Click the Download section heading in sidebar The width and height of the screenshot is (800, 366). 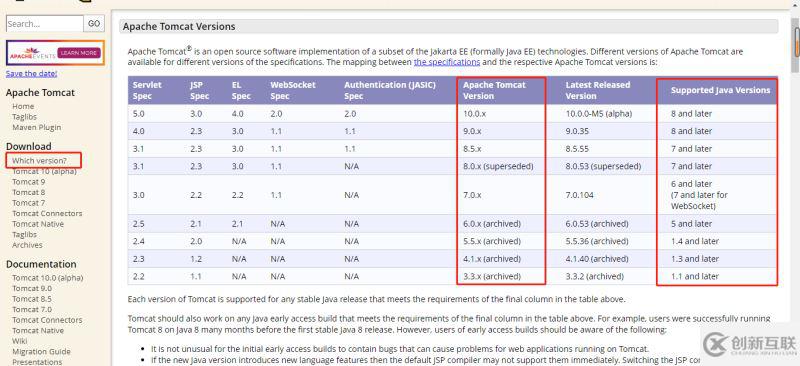29,146
